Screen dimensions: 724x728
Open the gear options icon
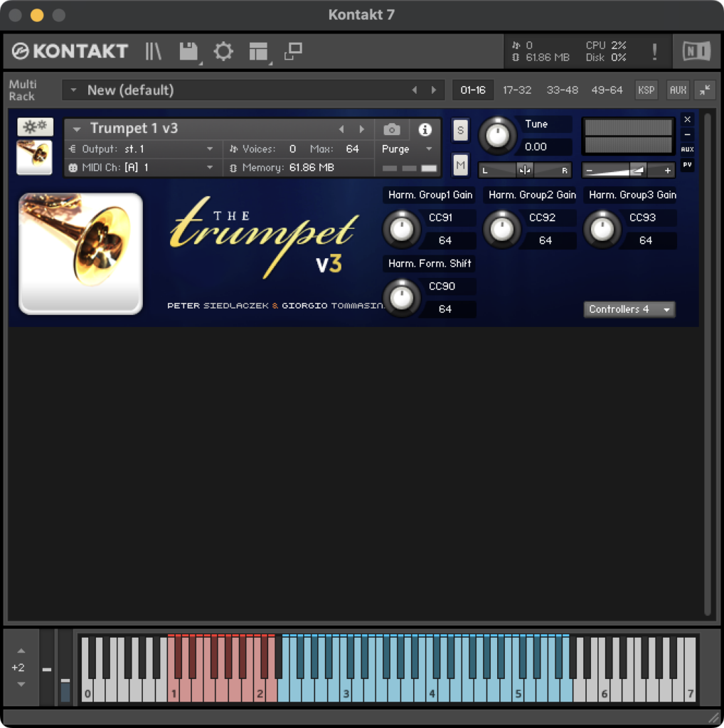pos(223,51)
